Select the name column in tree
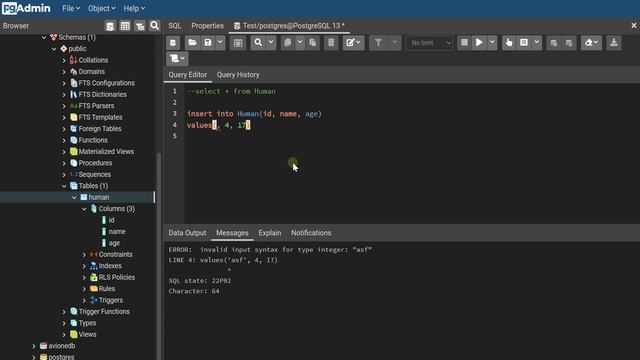 click(117, 232)
